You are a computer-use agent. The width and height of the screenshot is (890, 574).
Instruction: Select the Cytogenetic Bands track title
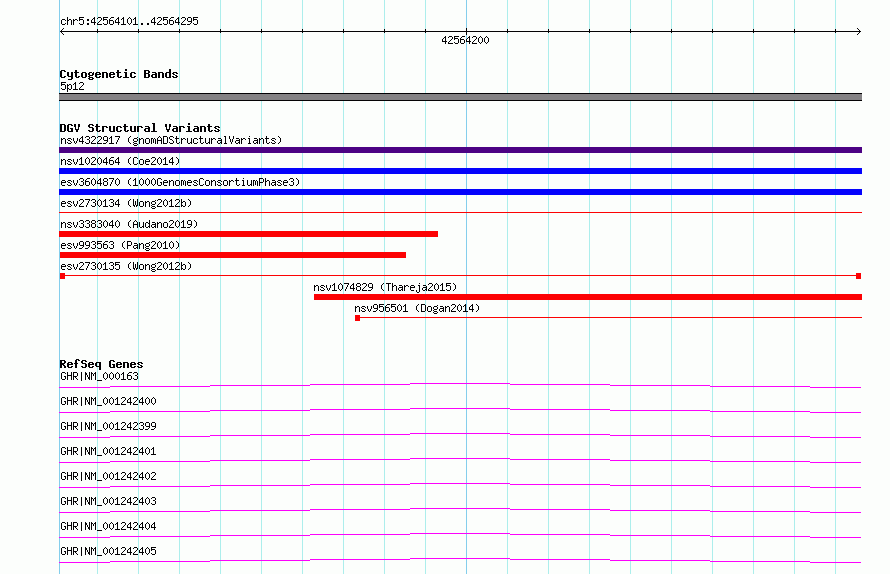coord(119,74)
